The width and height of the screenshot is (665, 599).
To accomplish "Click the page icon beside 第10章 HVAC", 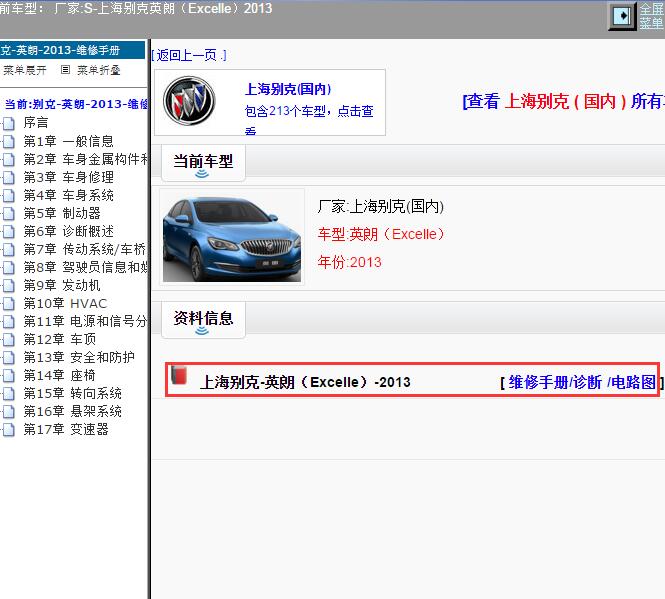I will 9,304.
